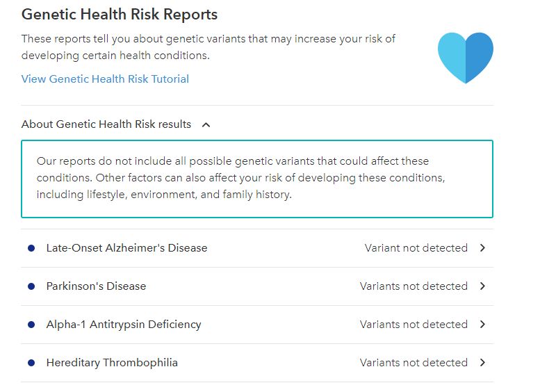Click Parkinson's "Variants not detected" status

(x=414, y=286)
